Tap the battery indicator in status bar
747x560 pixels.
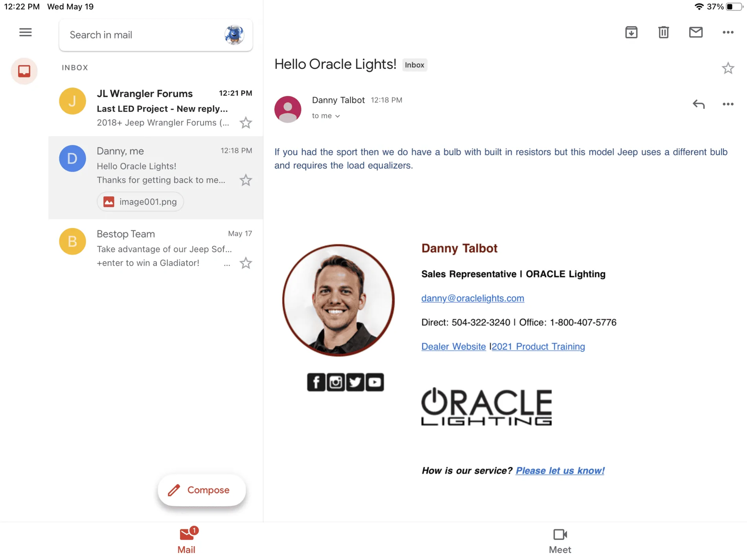[734, 7]
